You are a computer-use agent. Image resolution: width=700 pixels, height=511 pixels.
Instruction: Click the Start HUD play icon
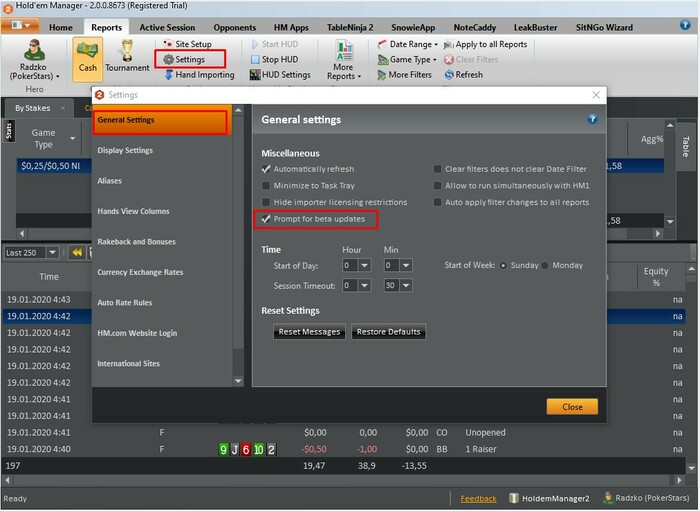[x=255, y=44]
